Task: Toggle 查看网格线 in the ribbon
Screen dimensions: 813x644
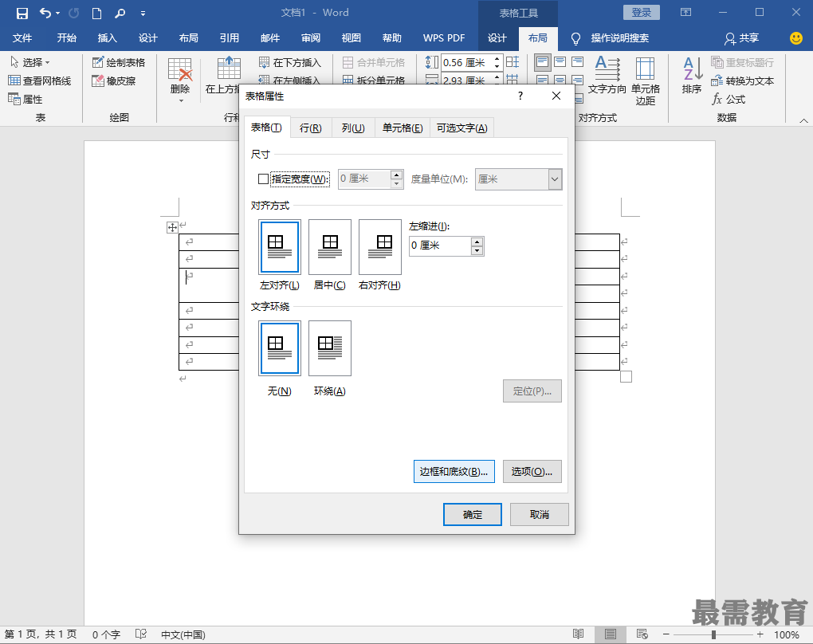Action: [39, 80]
